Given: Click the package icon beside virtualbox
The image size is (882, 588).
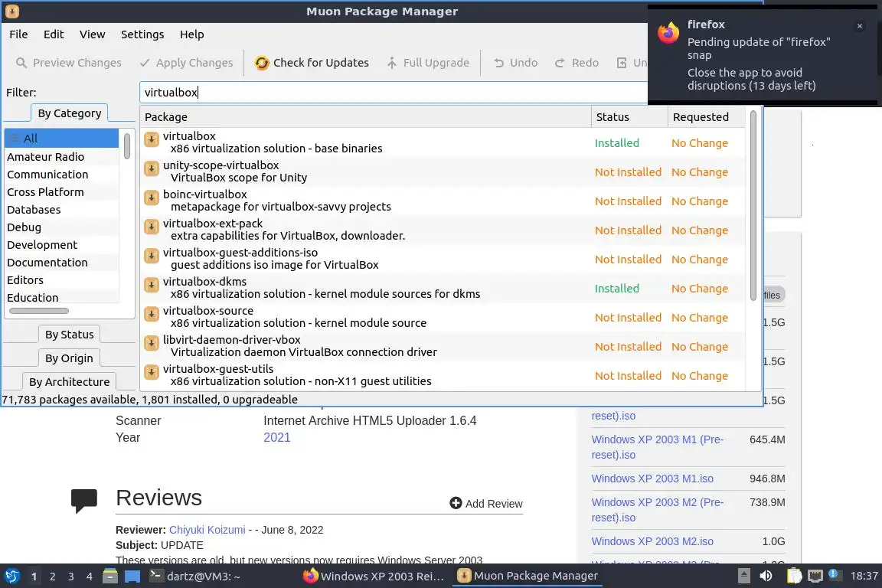Looking at the screenshot, I should coord(152,139).
